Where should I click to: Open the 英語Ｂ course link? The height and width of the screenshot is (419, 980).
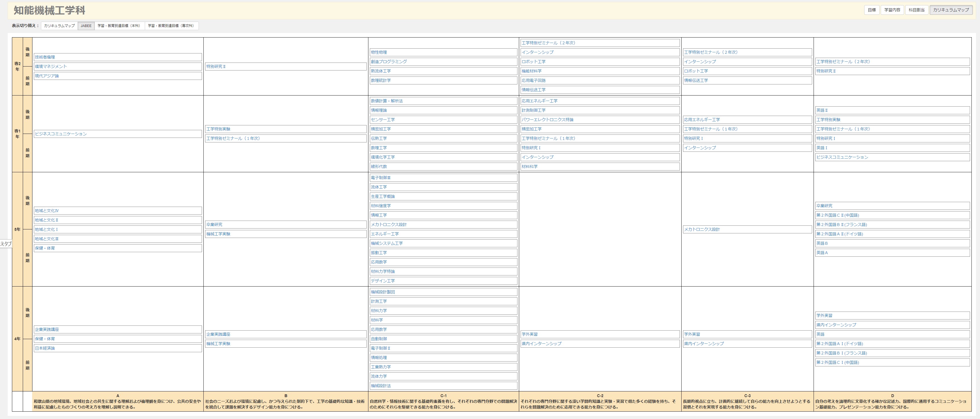coord(822,243)
